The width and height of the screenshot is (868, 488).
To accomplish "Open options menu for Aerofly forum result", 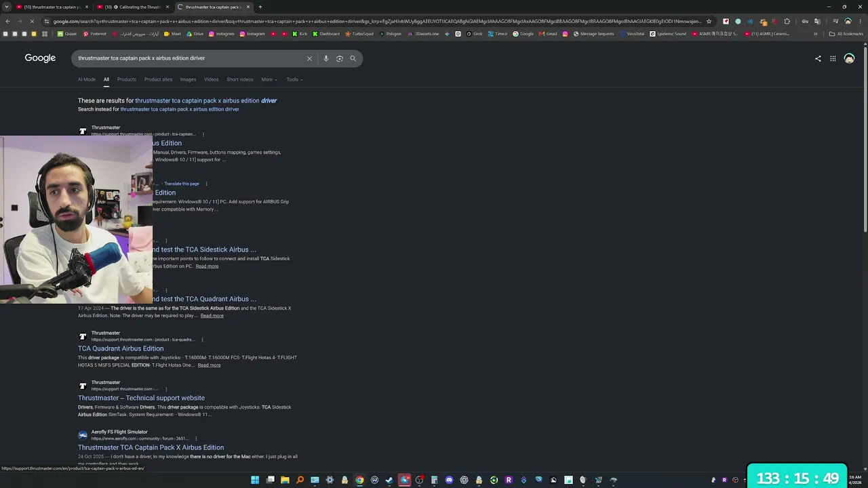I will [x=197, y=439].
